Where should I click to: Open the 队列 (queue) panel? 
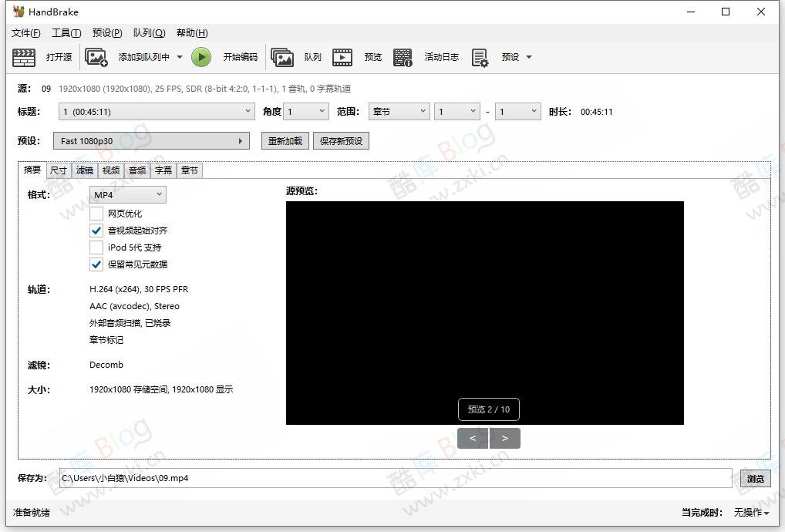(x=299, y=56)
